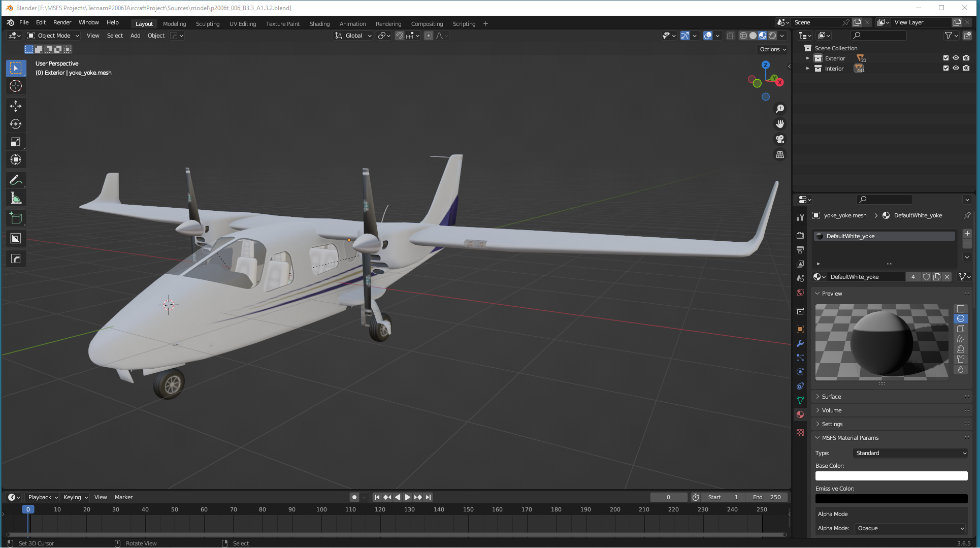The width and height of the screenshot is (980, 548).
Task: Expand the Exterior collection tree
Action: pyautogui.click(x=807, y=58)
